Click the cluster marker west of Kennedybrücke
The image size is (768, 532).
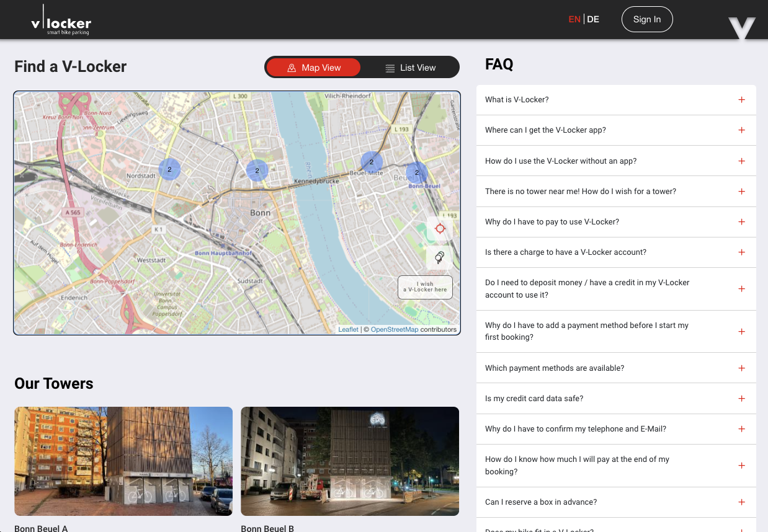(x=257, y=170)
